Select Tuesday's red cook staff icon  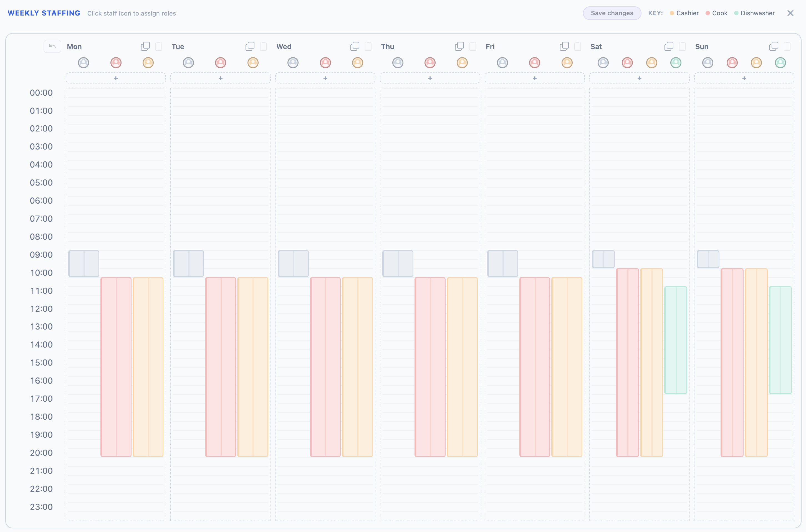(221, 63)
